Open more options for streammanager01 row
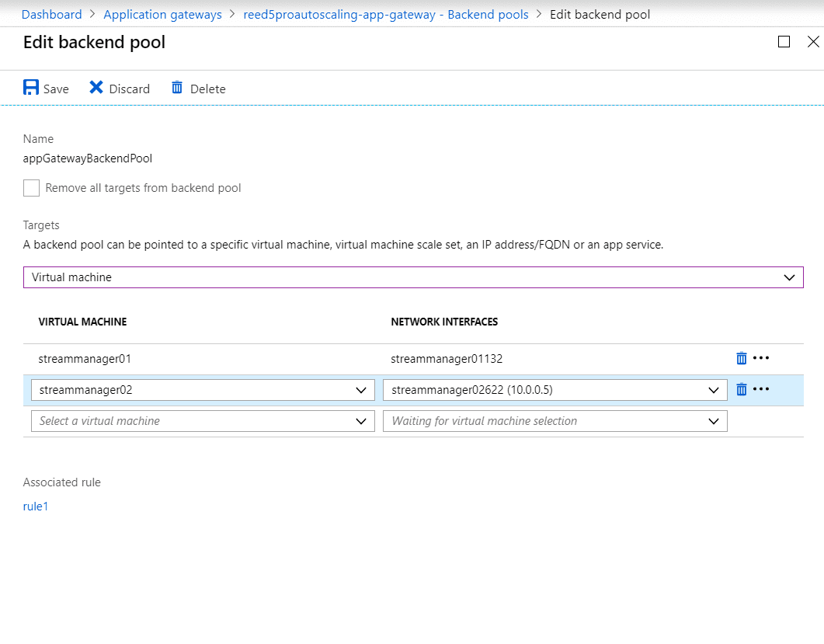Screen dimensions: 824x644 [x=761, y=358]
